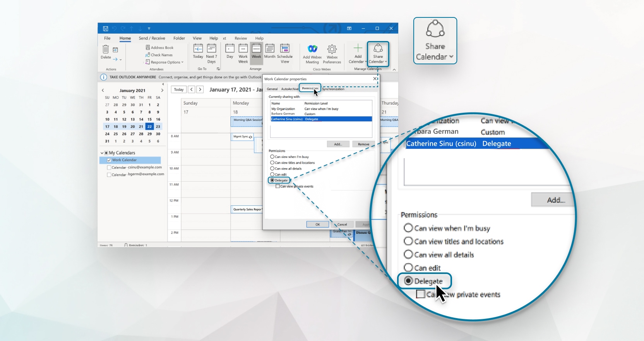The image size is (644, 341).
Task: Go to the previous month in the mini calendar
Action: point(103,90)
